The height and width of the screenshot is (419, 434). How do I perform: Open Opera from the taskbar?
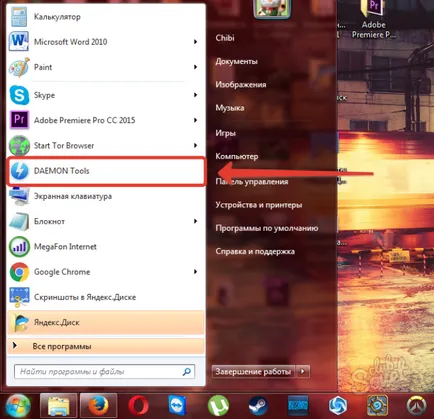(x=138, y=406)
